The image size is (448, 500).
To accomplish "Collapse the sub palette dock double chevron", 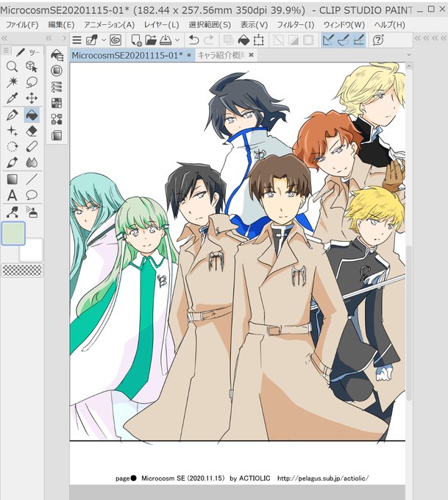I will [x=49, y=38].
